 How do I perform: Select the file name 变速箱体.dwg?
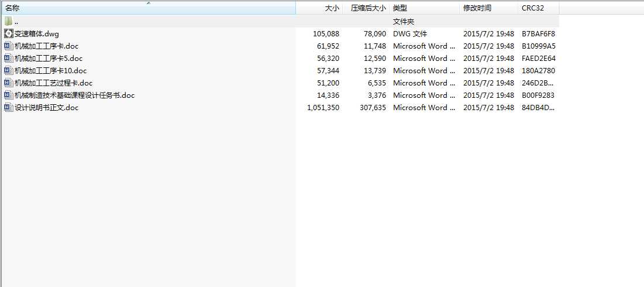click(36, 34)
